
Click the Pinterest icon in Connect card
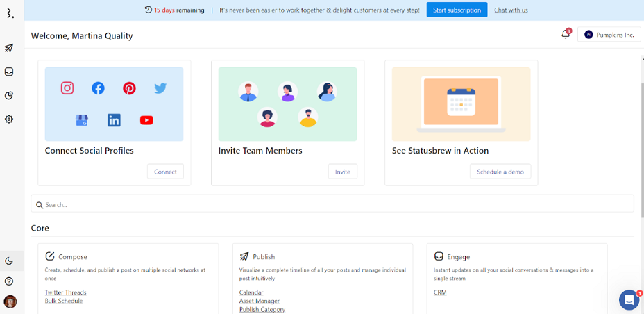pos(129,88)
